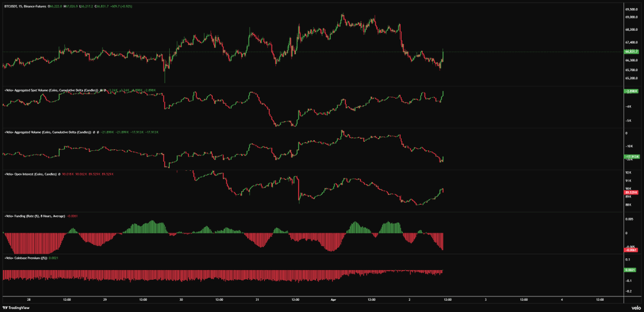
Task: Click the 65,200.0 price scale label
Action: click(x=631, y=78)
